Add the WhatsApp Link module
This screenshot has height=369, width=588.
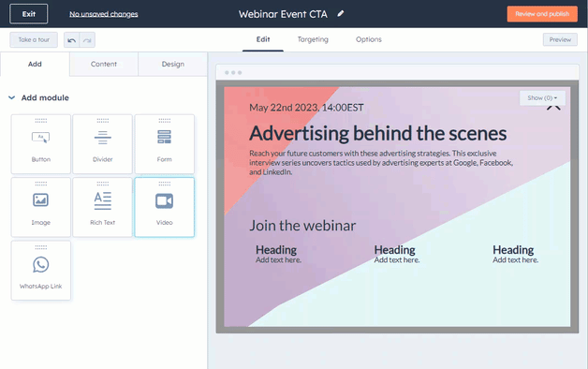pos(41,271)
